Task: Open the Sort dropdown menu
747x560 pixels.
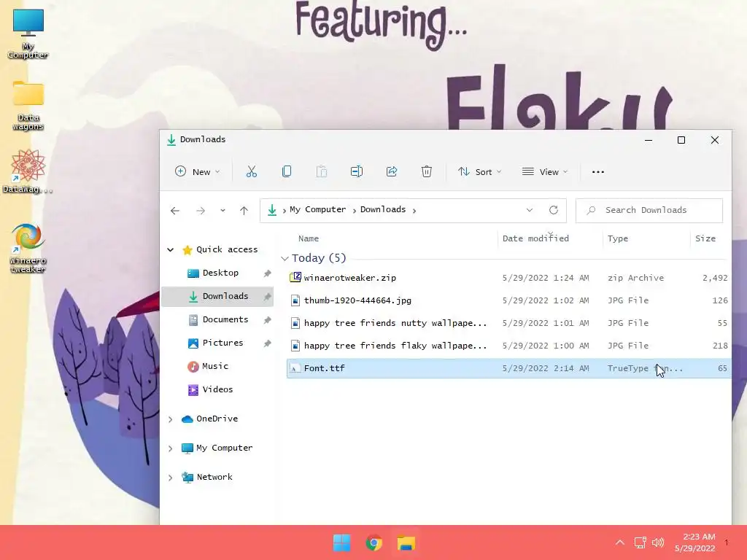Action: (x=480, y=172)
